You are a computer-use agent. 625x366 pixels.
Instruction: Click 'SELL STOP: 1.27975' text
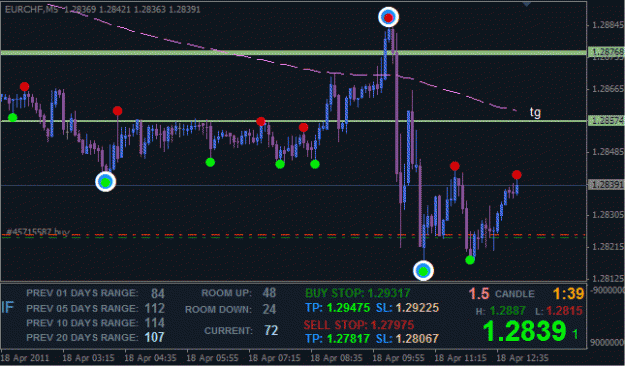(x=359, y=325)
